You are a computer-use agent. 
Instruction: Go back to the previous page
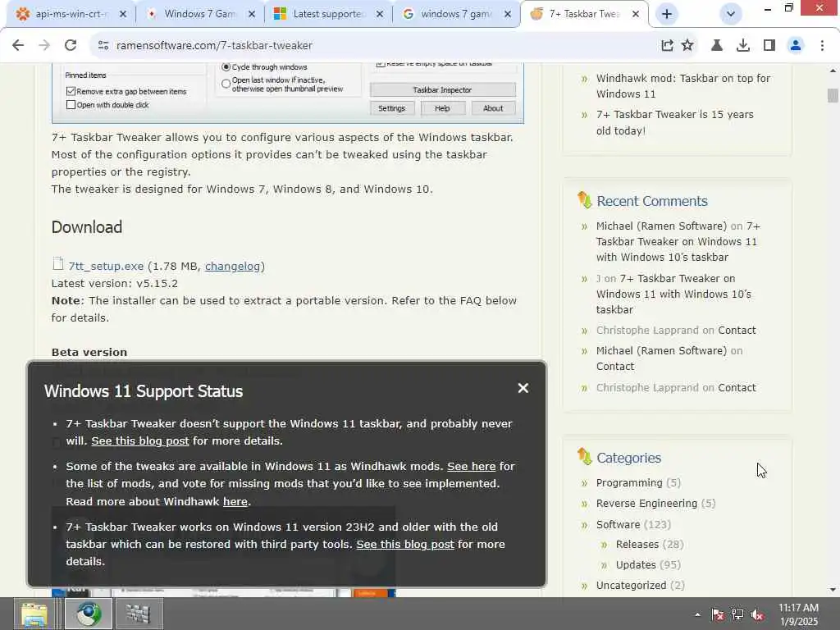[x=18, y=46]
